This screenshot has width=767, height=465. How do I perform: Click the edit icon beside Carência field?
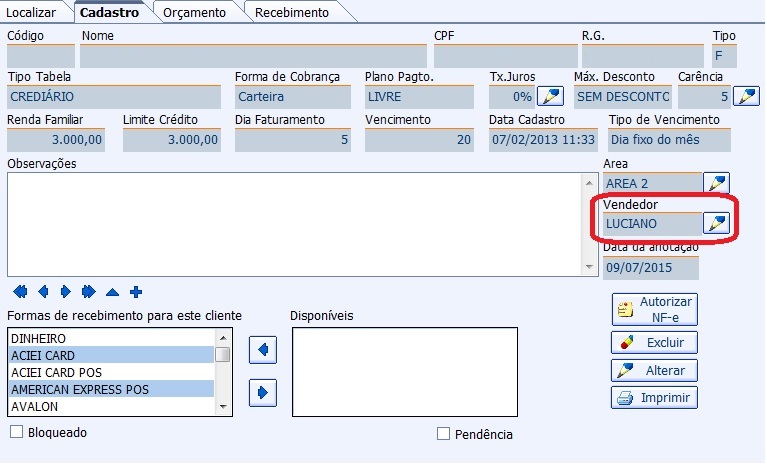point(746,97)
